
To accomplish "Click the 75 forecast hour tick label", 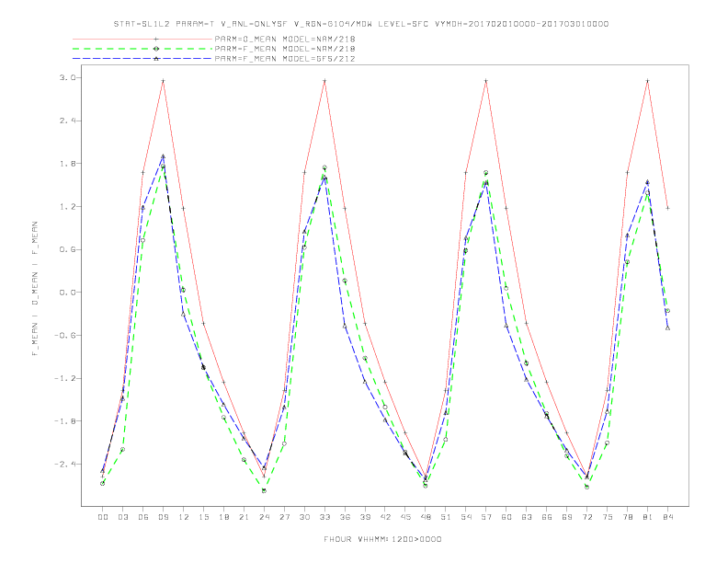I will click(608, 517).
